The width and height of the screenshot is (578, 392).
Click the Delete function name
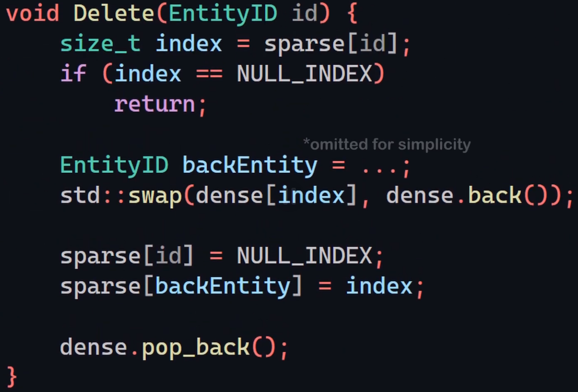click(x=114, y=13)
